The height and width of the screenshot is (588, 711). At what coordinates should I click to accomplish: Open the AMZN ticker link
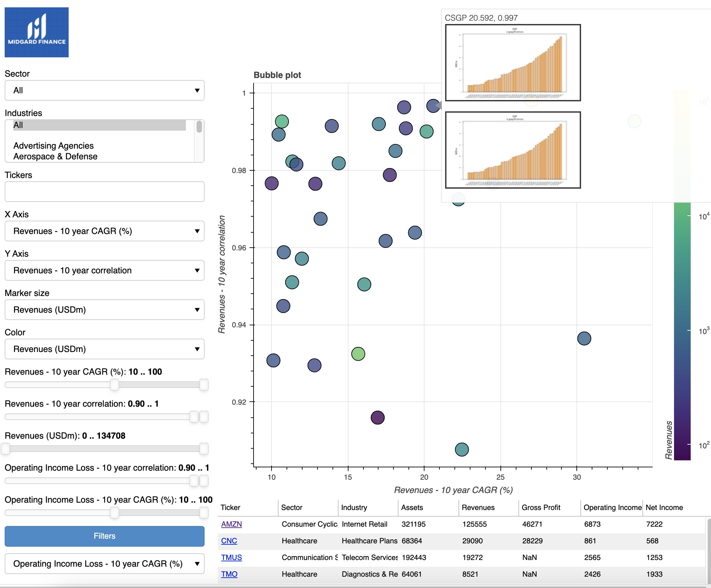231,524
